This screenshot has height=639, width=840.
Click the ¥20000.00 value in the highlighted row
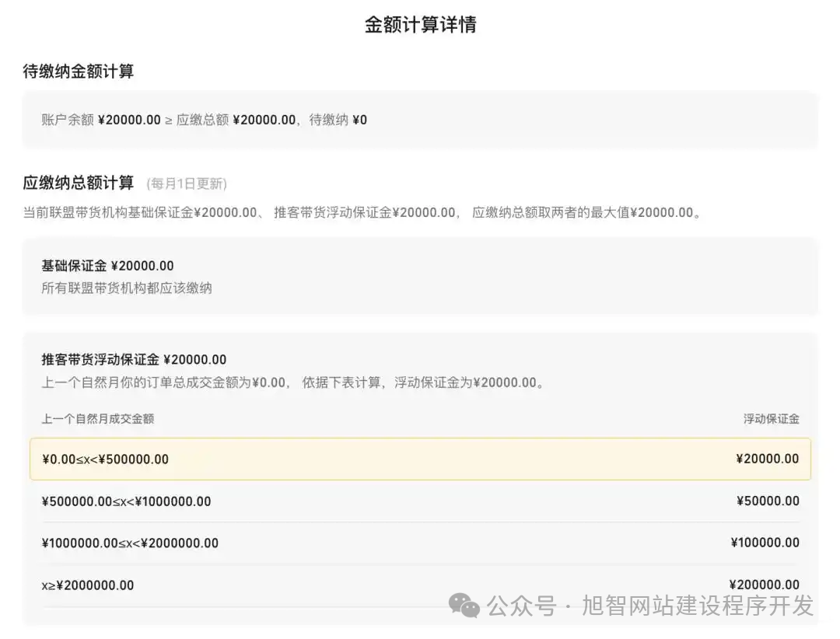pyautogui.click(x=768, y=459)
